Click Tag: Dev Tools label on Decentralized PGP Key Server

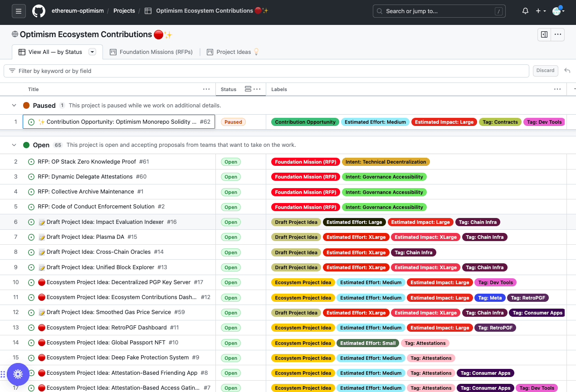pyautogui.click(x=495, y=282)
